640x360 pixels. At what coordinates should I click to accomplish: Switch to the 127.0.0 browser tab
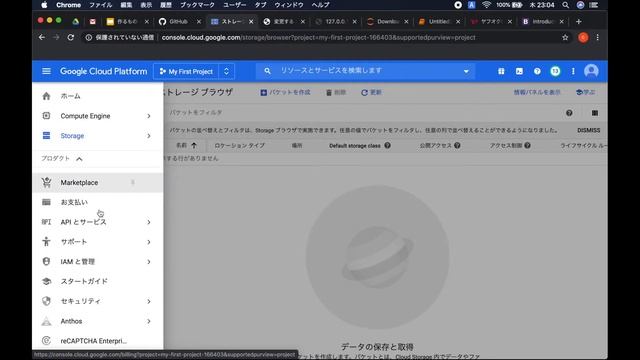(x=335, y=22)
